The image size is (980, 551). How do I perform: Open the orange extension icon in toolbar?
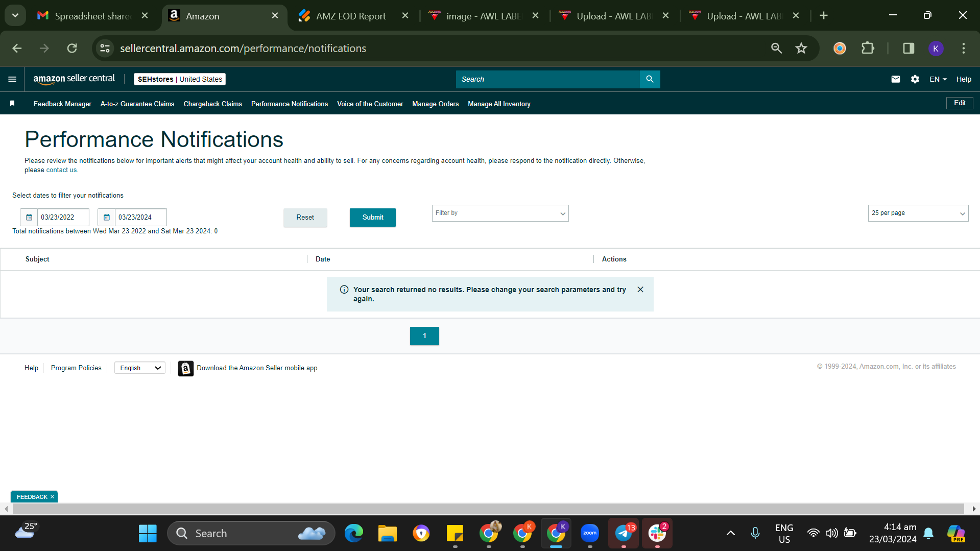840,48
